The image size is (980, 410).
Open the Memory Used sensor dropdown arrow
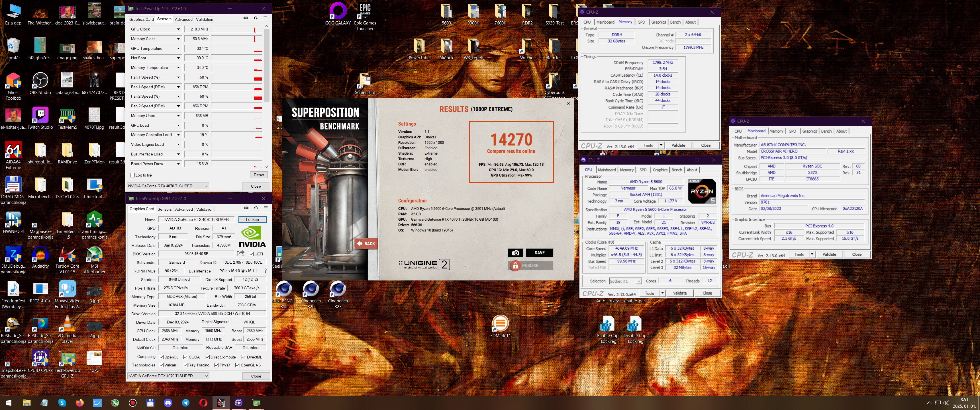click(178, 116)
